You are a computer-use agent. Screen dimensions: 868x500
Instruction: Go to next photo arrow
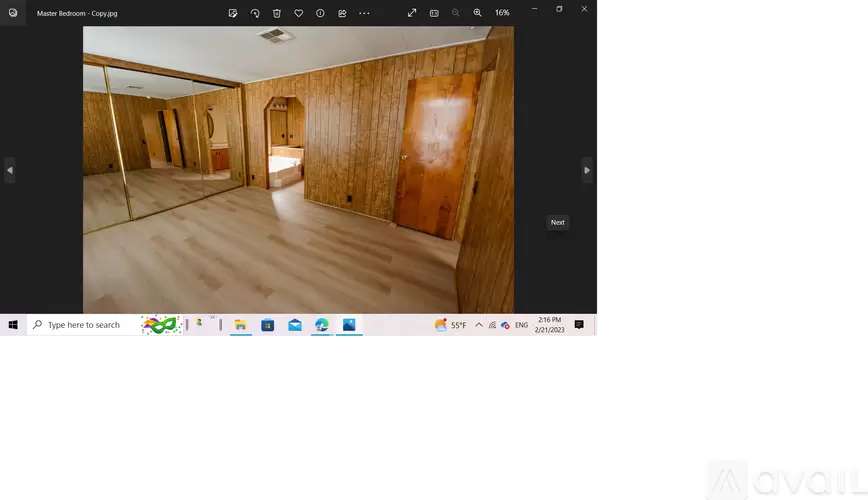[587, 171]
